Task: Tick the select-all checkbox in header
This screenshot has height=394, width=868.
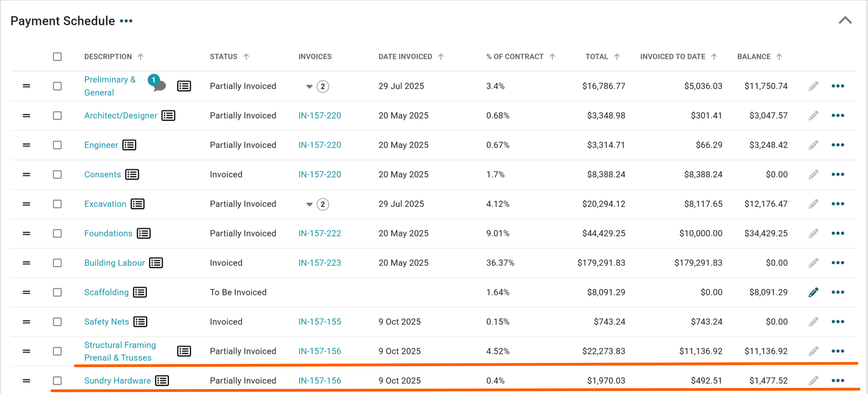Action: tap(57, 57)
